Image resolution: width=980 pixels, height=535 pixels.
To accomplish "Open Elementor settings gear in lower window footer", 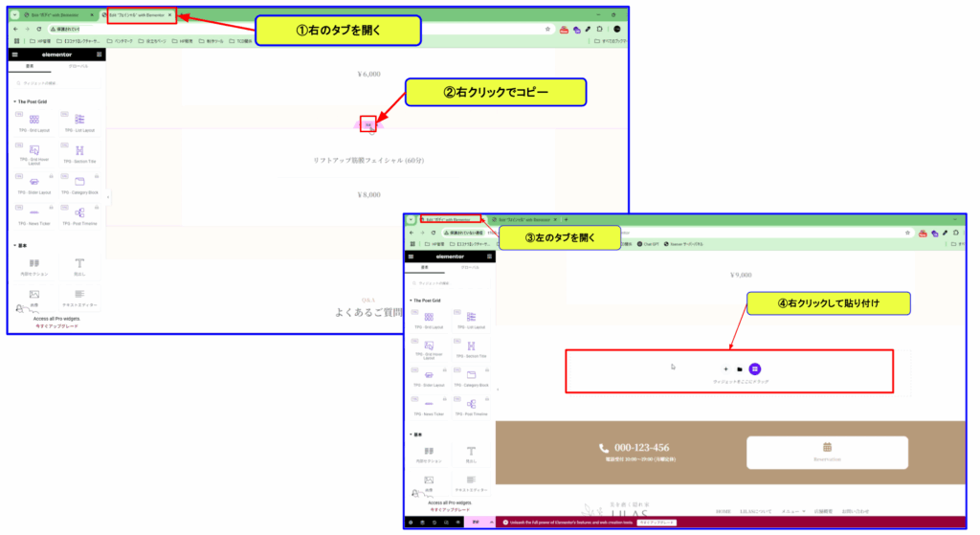I will tap(411, 523).
